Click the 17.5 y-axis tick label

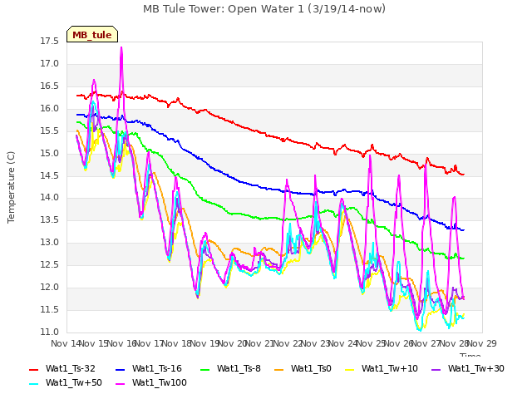(x=50, y=42)
